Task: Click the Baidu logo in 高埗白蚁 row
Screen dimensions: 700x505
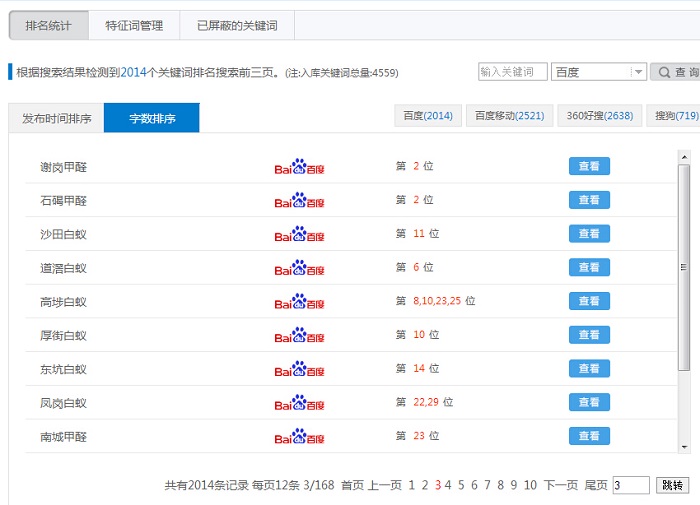Action: coord(299,301)
